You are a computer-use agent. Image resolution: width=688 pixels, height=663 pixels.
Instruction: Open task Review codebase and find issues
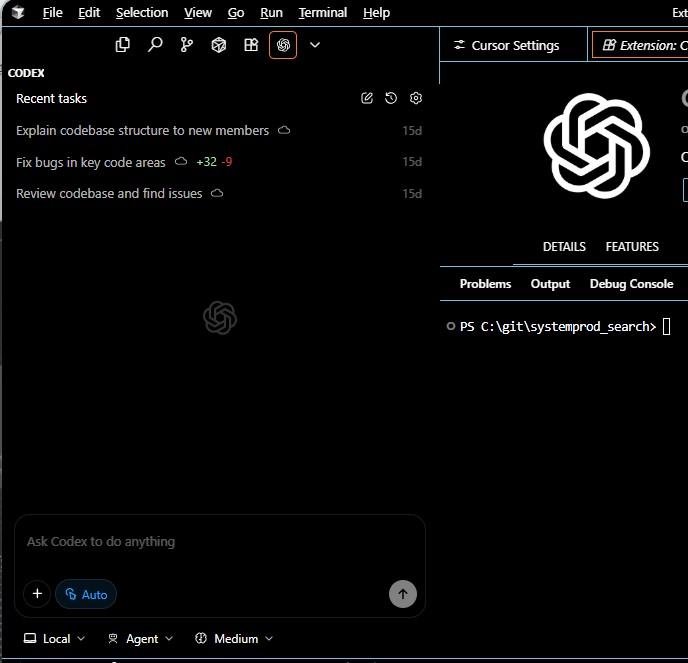(219, 194)
